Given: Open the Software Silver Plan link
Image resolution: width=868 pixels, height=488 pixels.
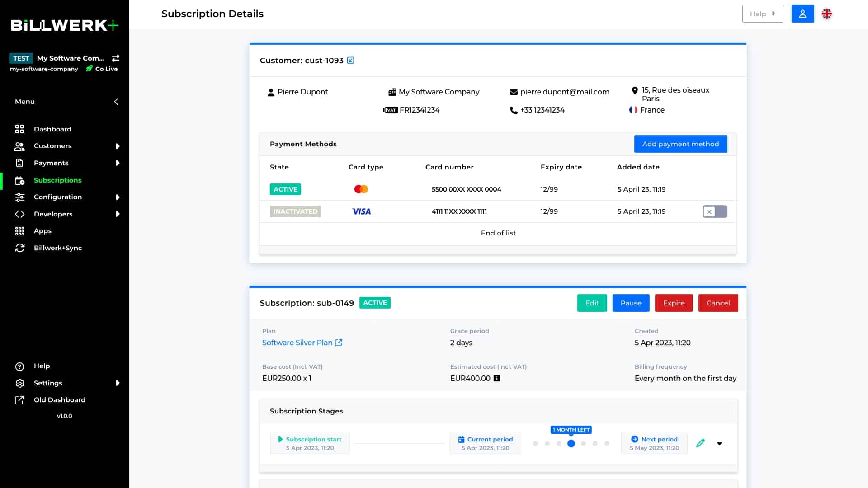Looking at the screenshot, I should click(x=302, y=343).
